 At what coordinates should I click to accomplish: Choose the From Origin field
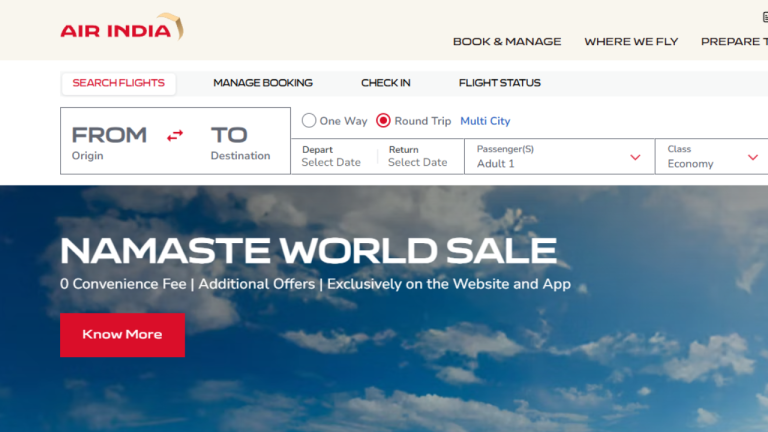[109, 143]
